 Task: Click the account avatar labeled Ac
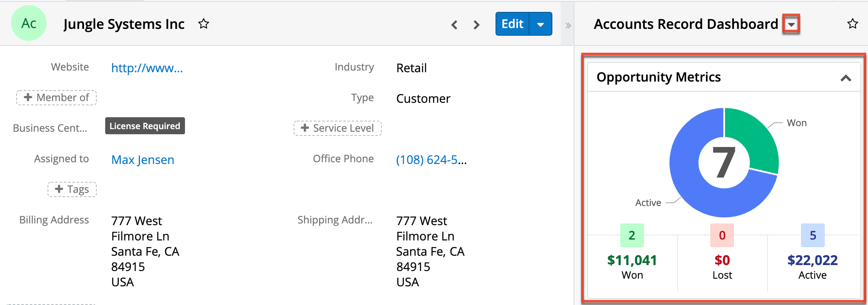coord(29,23)
